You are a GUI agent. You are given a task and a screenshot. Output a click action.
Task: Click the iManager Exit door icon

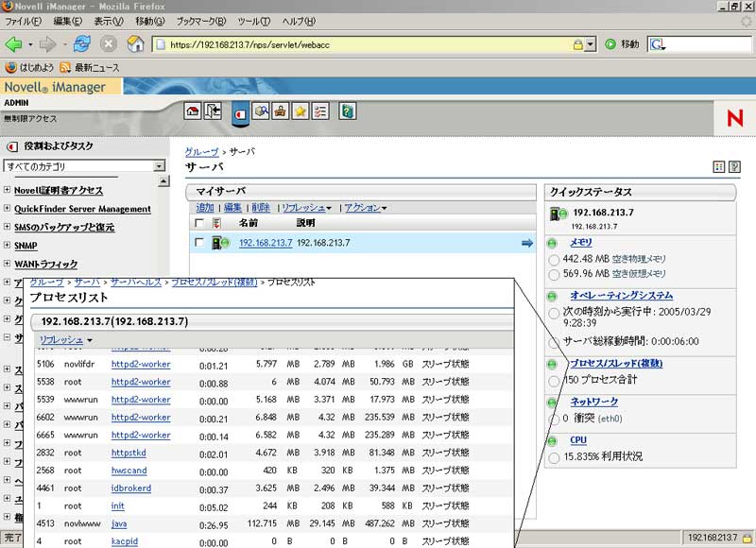213,111
